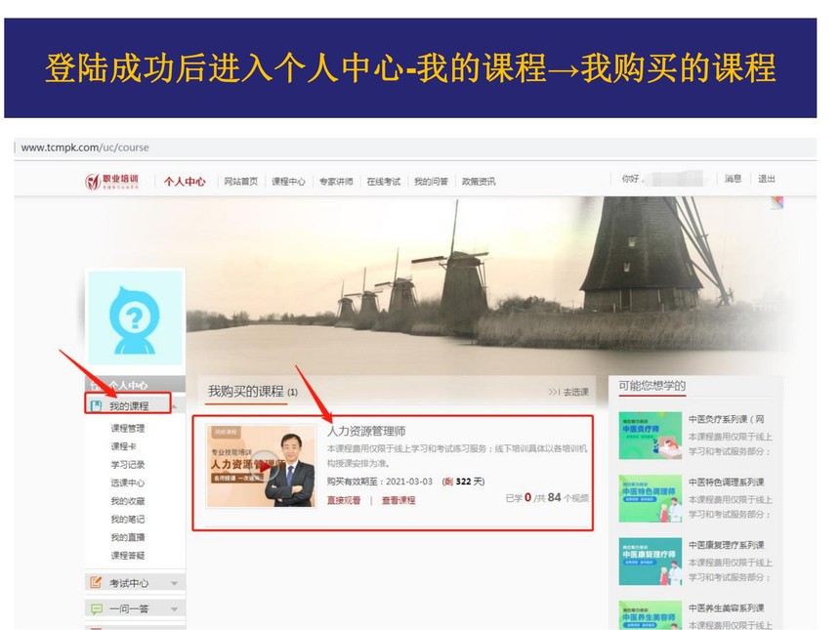Open the 消息 link
This screenshot has height=630, width=840.
[733, 179]
